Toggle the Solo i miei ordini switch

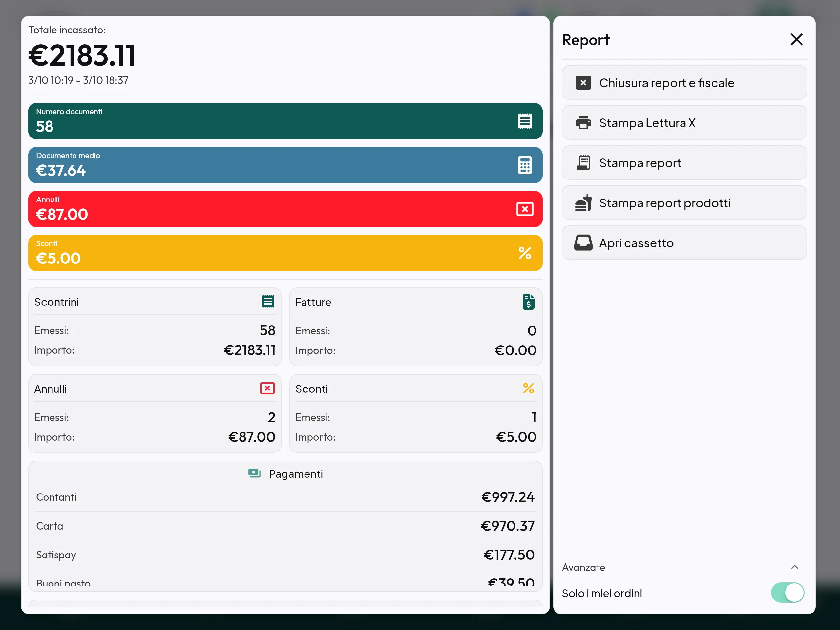pyautogui.click(x=787, y=593)
